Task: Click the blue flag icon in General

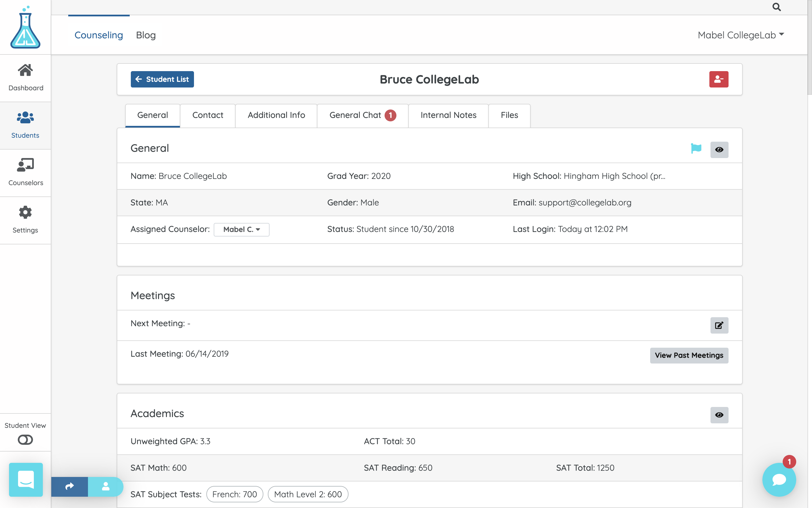Action: tap(696, 148)
